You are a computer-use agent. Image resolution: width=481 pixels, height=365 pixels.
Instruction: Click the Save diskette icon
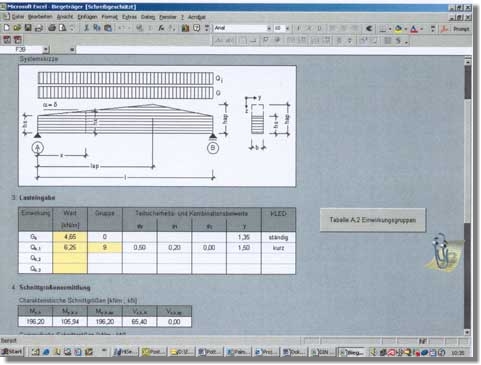pos(28,28)
